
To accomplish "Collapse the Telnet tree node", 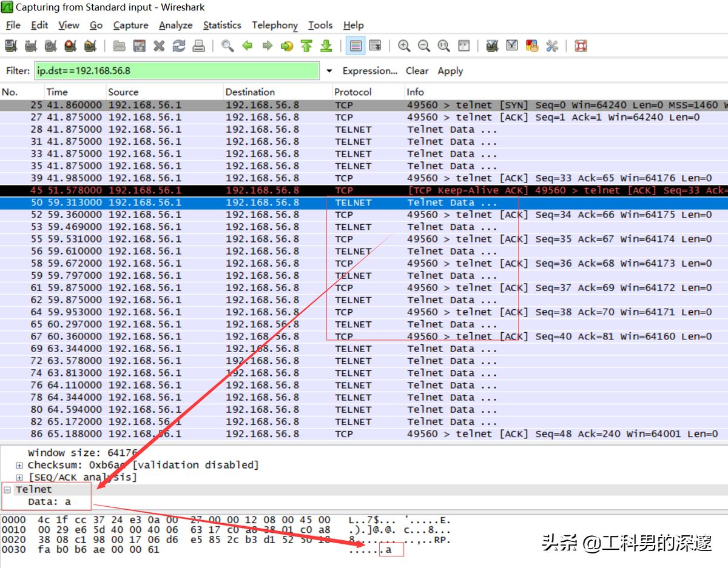I will (7, 490).
